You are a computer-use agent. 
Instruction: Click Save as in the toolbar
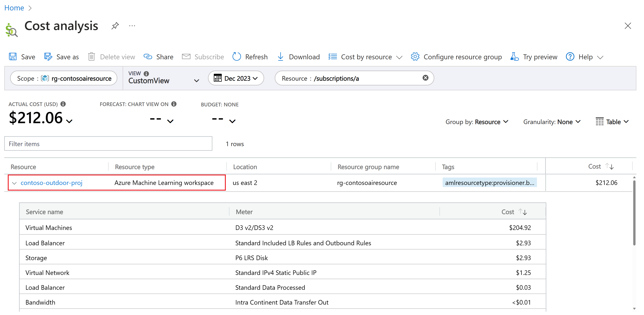click(x=61, y=57)
